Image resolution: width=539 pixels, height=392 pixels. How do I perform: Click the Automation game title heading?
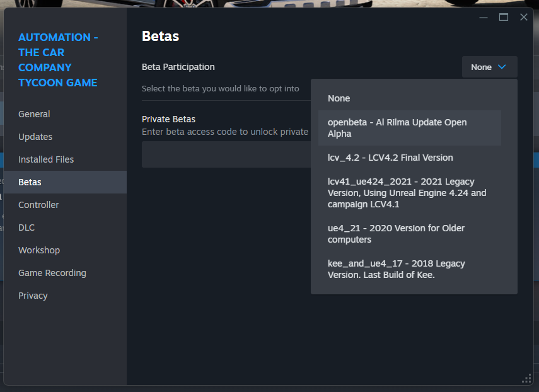coord(58,60)
